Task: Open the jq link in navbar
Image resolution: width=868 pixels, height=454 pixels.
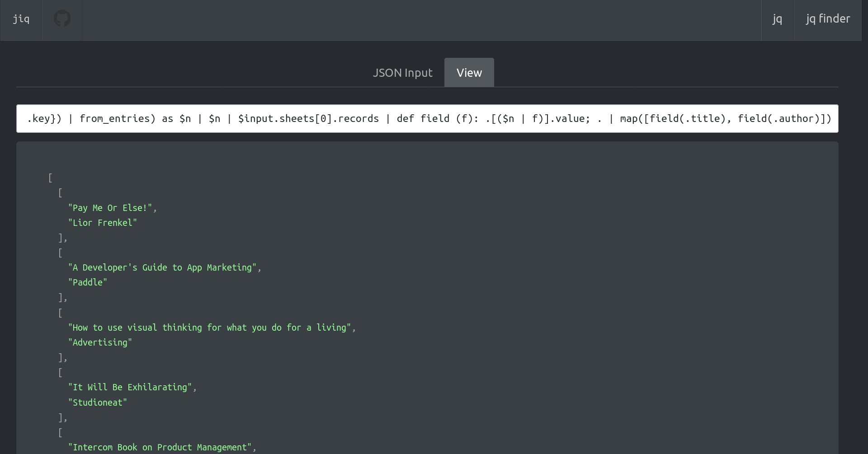Action: [777, 19]
